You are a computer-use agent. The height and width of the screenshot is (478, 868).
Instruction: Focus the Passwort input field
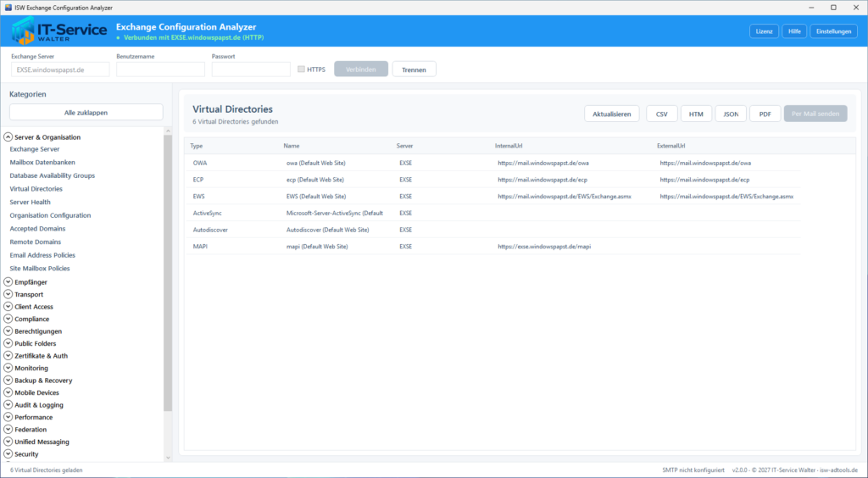[x=251, y=69]
